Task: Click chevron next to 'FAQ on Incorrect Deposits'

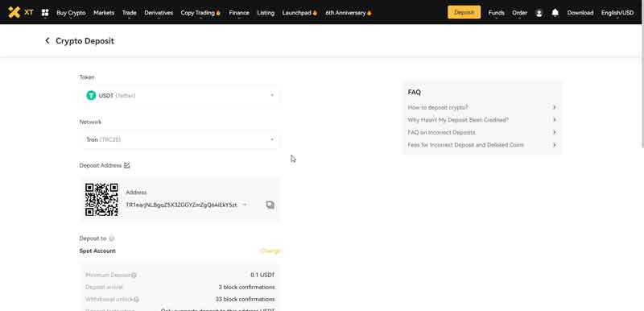Action: (x=554, y=132)
